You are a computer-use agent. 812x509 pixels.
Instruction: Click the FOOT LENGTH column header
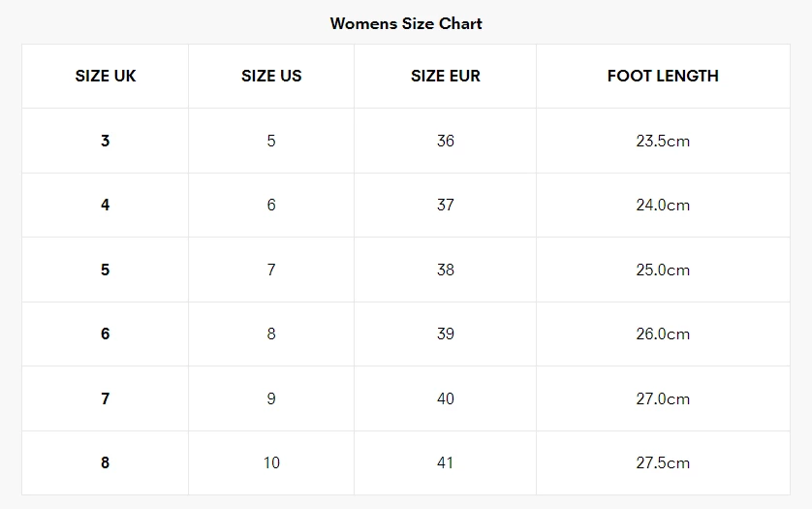[x=663, y=76]
